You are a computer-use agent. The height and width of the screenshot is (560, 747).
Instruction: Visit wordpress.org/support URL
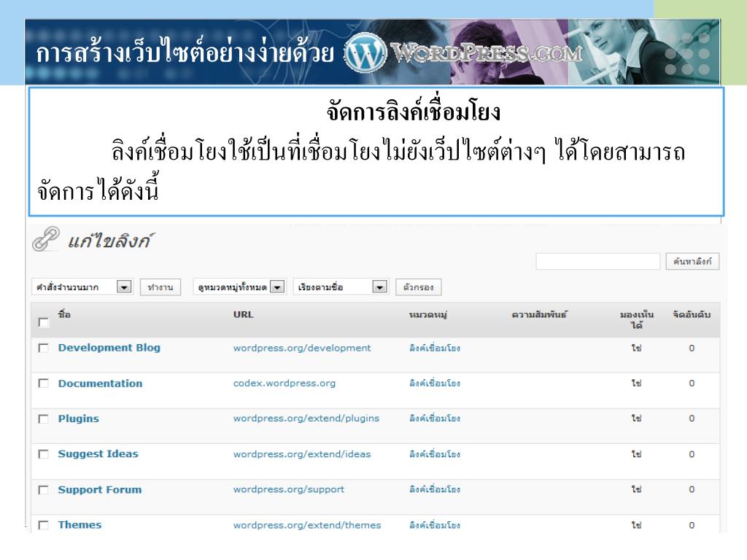(x=289, y=489)
